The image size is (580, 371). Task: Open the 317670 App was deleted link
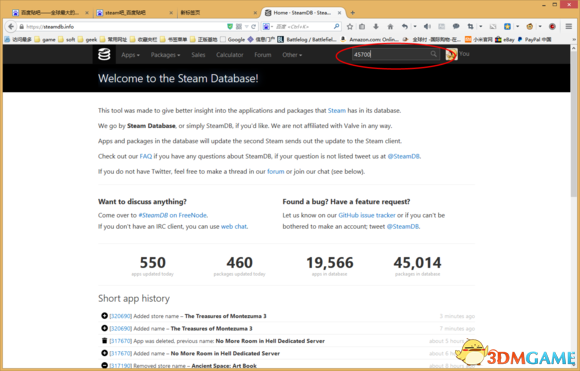click(121, 341)
